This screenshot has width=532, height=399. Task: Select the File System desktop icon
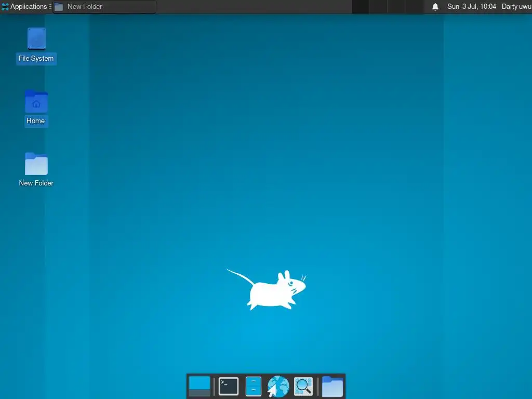coord(36,46)
